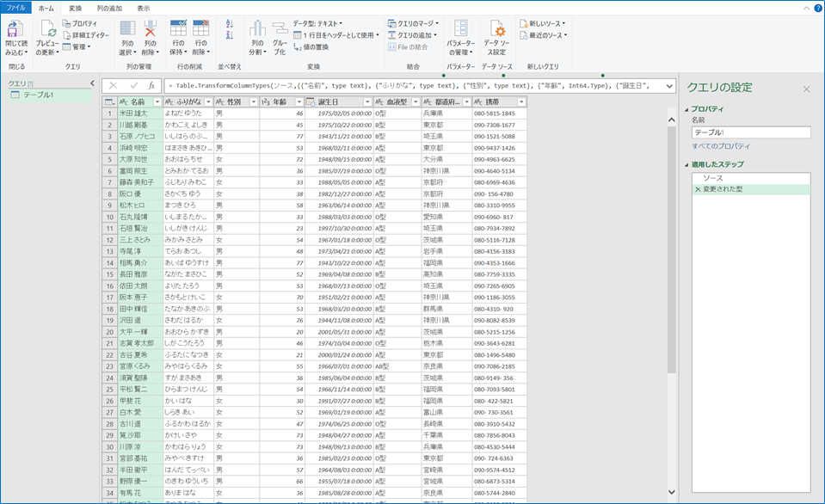Switch to the 列の追加 tab
The image size is (825, 504).
coord(109,9)
